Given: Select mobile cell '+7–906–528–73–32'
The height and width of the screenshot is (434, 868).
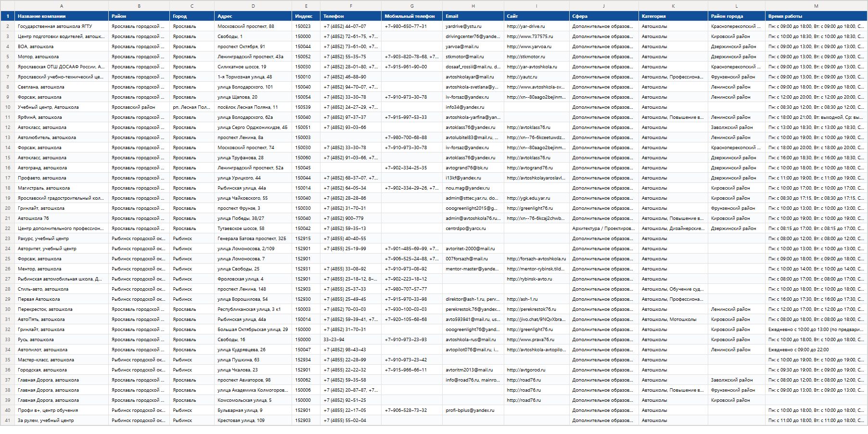Looking at the screenshot, I should click(x=412, y=410).
